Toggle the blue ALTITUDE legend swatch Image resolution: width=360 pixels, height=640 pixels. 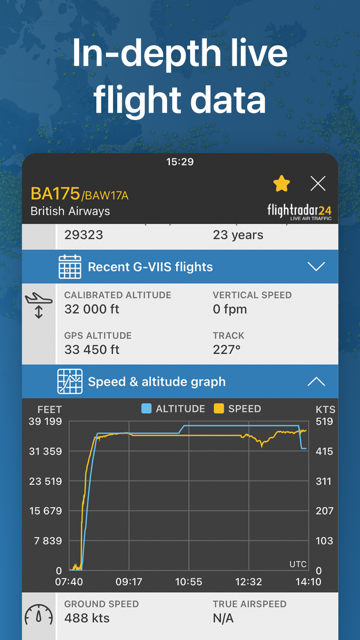pos(147,409)
